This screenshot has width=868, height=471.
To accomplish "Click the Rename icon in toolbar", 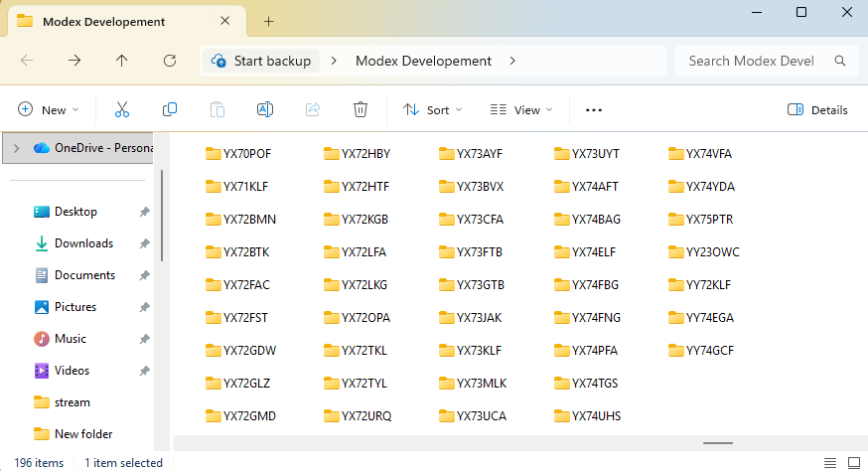I will coord(265,109).
